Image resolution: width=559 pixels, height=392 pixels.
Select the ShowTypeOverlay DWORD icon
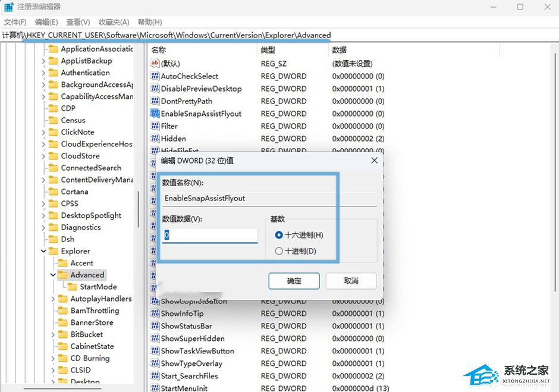point(155,363)
